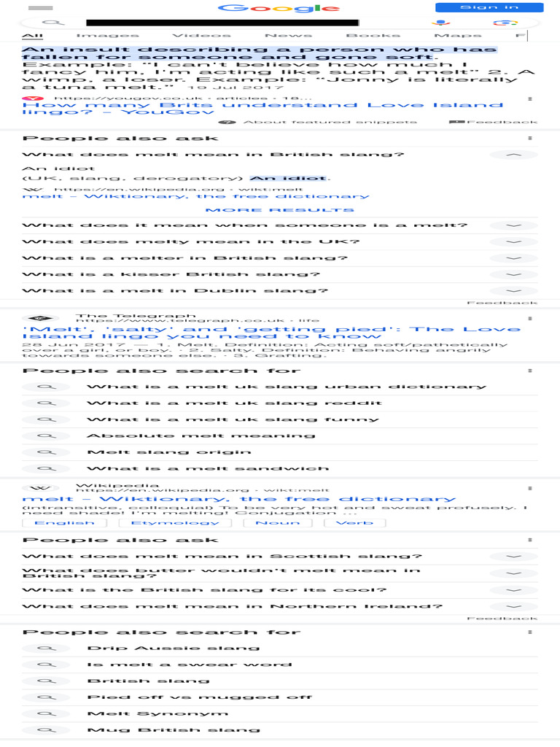Search 'Is melt a swear word'
Image resolution: width=560 pixels, height=747 pixels.
click(x=190, y=665)
